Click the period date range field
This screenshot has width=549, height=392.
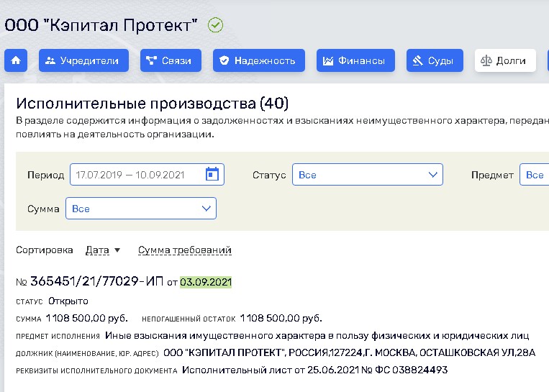137,175
